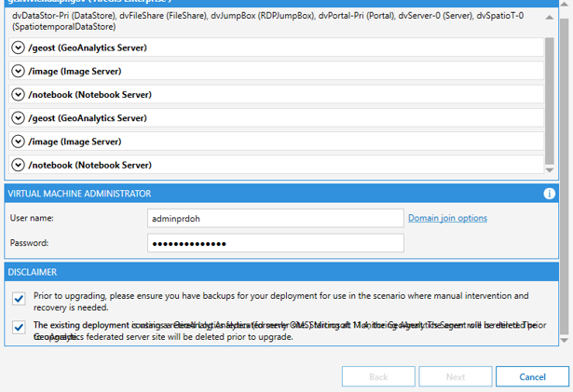Viewport: 573px width, 392px height.
Task: Click the dvDataStor-Pri machine list text
Action: point(267,21)
